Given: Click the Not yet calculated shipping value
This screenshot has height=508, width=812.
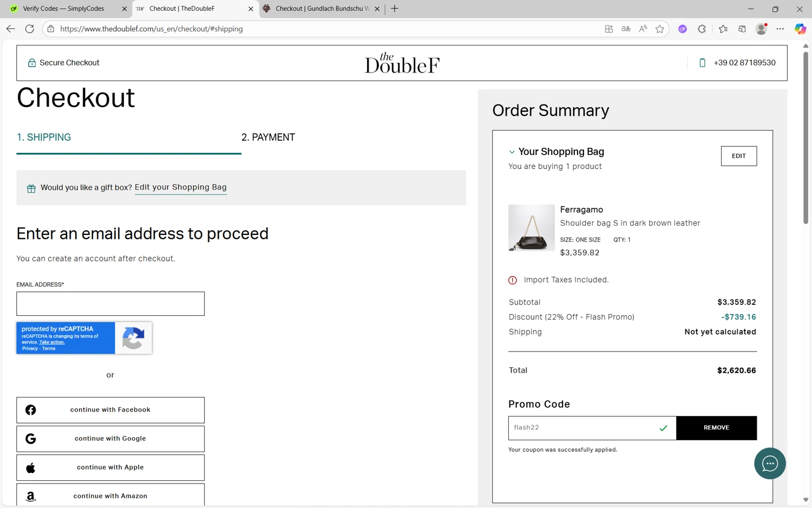Looking at the screenshot, I should click(720, 332).
